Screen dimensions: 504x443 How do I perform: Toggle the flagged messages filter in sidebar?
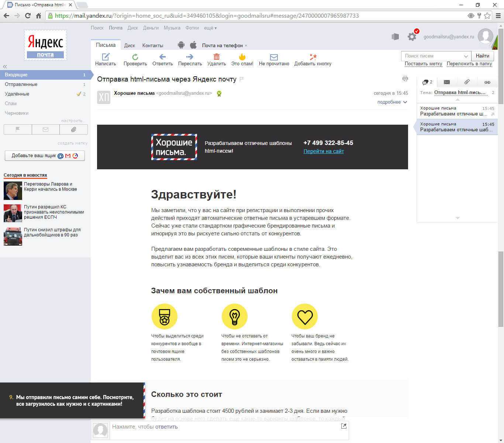pos(18,129)
